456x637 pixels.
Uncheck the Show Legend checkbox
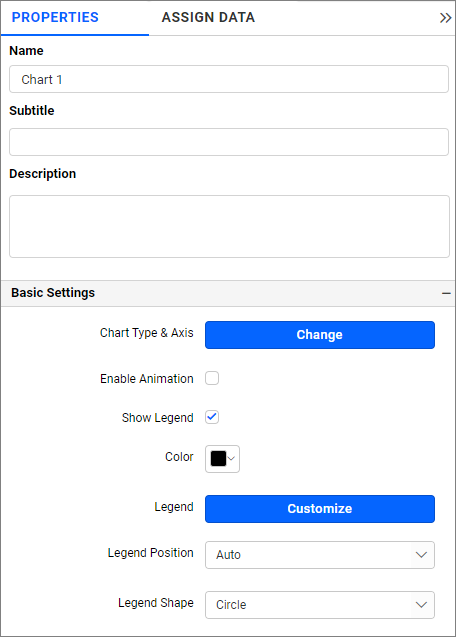pos(212,417)
